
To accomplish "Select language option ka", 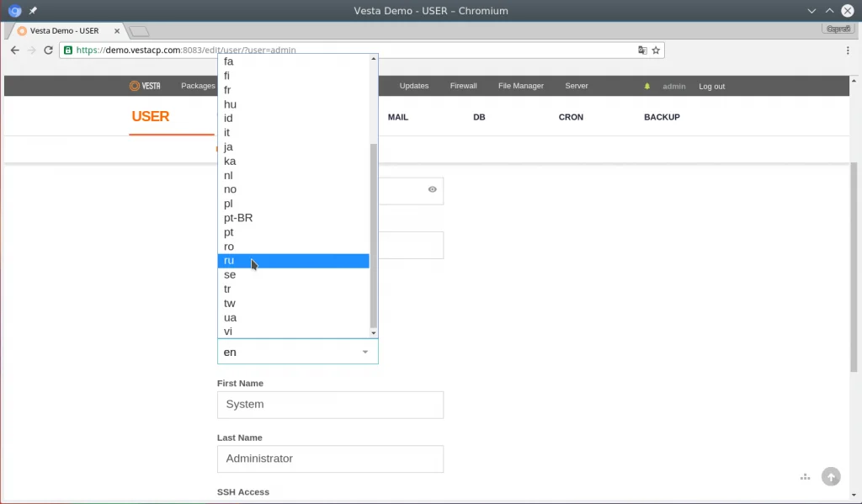I will pyautogui.click(x=294, y=161).
